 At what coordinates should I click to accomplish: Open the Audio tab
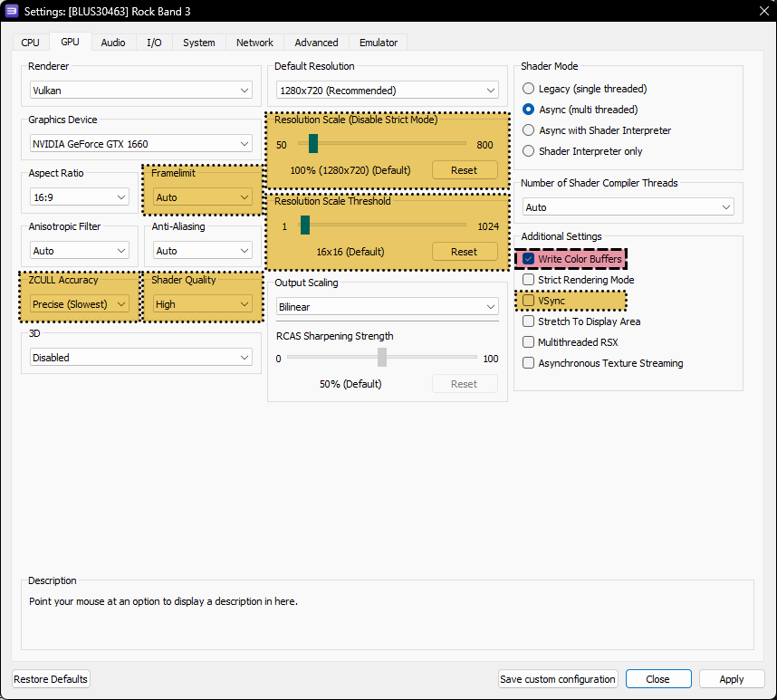click(x=113, y=43)
